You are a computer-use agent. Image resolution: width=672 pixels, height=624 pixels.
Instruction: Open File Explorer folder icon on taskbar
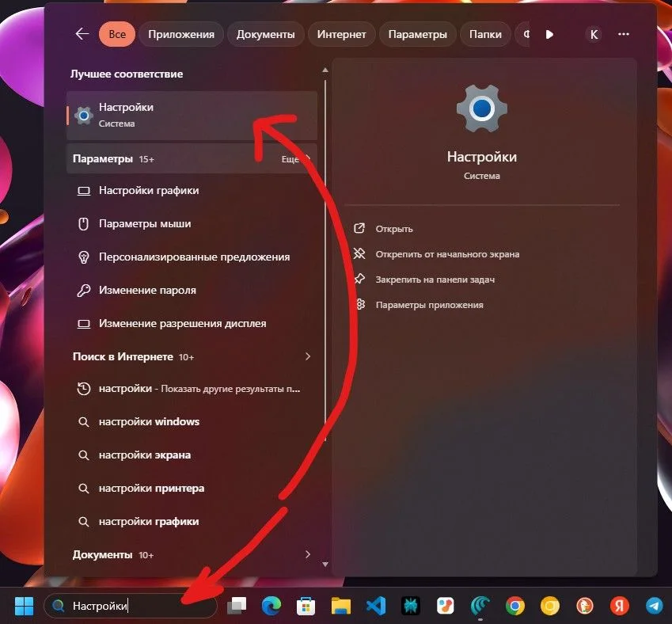pyautogui.click(x=340, y=607)
